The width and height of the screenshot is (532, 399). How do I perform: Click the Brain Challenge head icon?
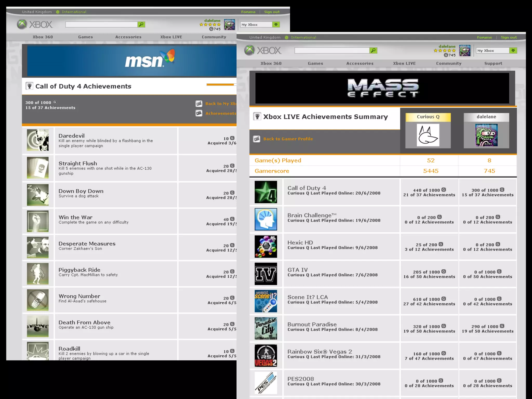(266, 219)
